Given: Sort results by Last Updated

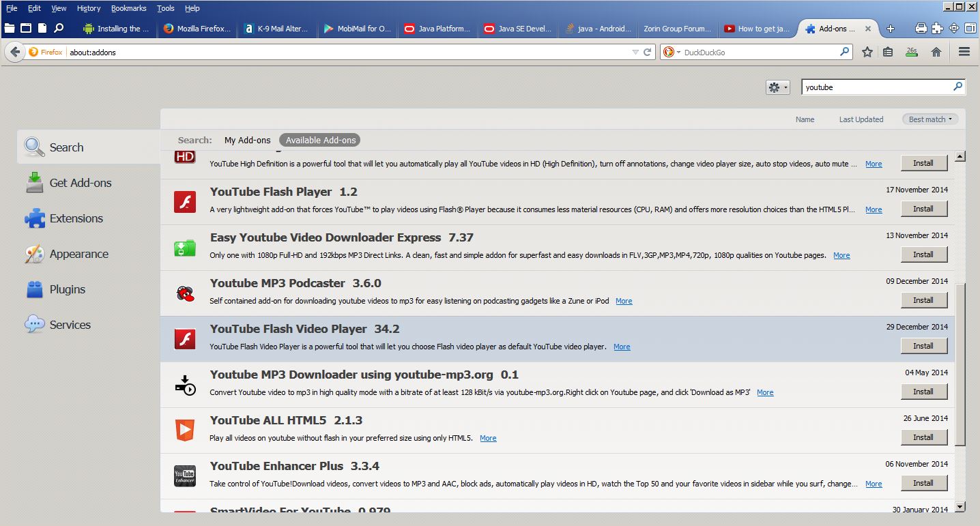Looking at the screenshot, I should point(861,119).
